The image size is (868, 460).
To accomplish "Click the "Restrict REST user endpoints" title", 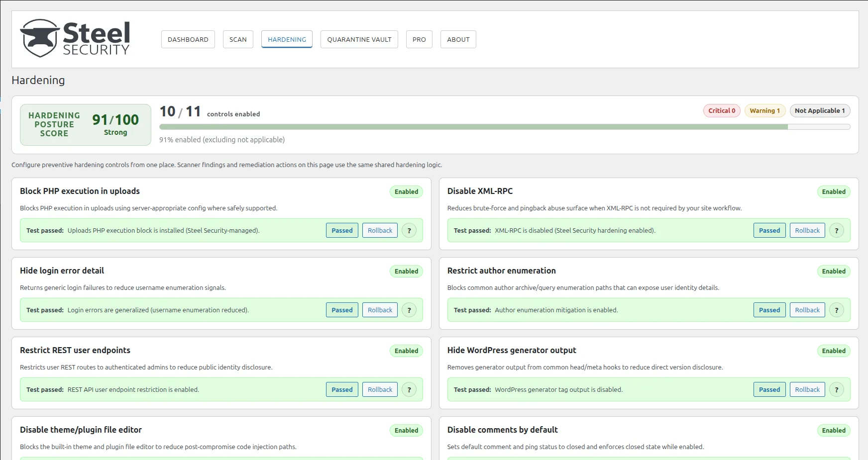I will (x=75, y=350).
